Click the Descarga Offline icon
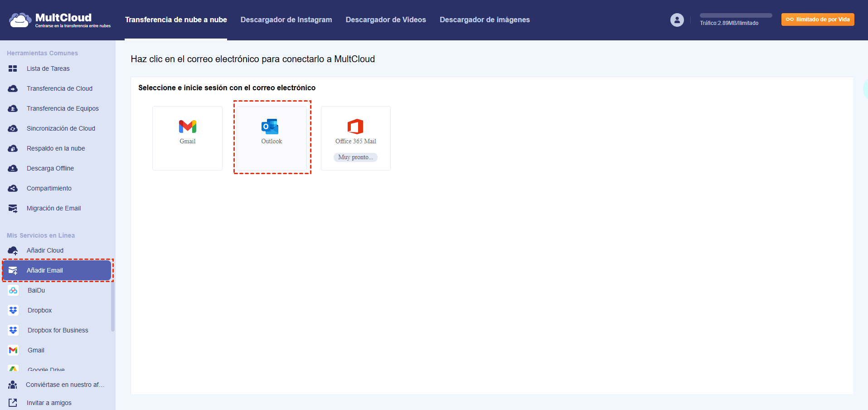This screenshot has width=868, height=410. pos(13,168)
